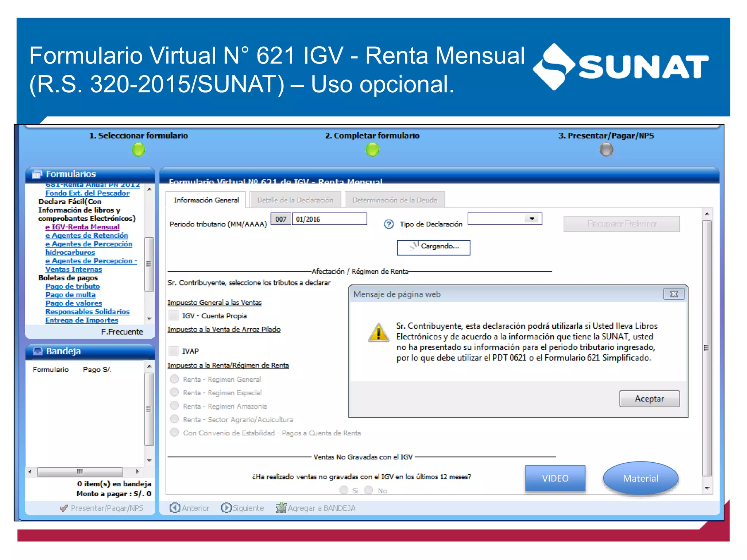Click the Impuesto General a las Ventas heading
The height and width of the screenshot is (560, 747).
tap(214, 303)
